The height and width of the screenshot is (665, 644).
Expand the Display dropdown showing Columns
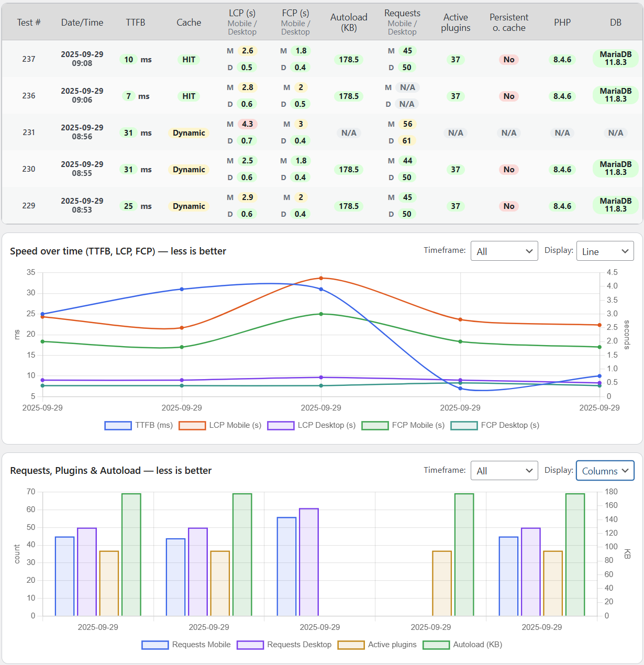pos(605,471)
